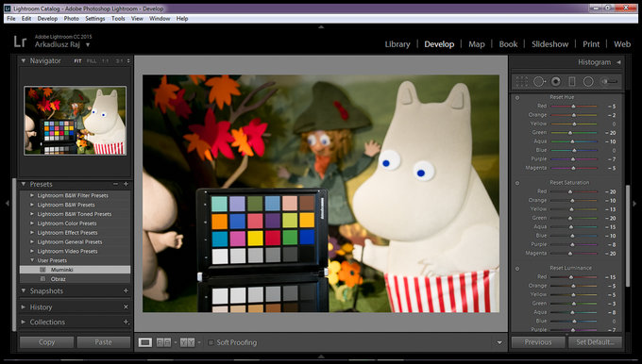Image resolution: width=642 pixels, height=364 pixels.
Task: Select the Radial Filter tool
Action: pos(588,81)
